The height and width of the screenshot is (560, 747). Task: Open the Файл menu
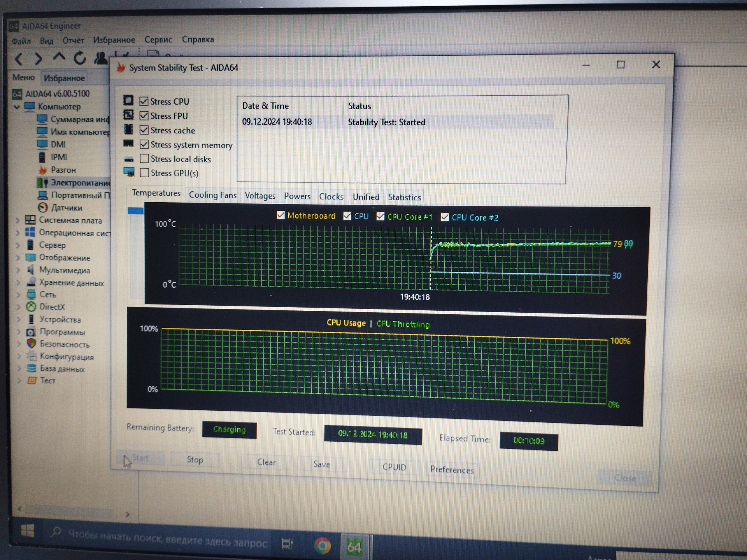[21, 41]
